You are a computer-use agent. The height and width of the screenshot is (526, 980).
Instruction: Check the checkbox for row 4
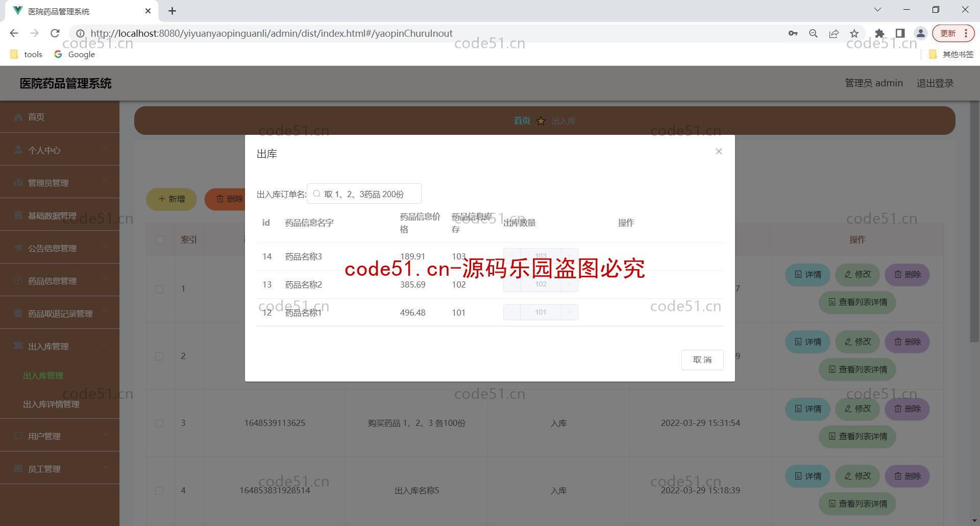[x=159, y=490]
